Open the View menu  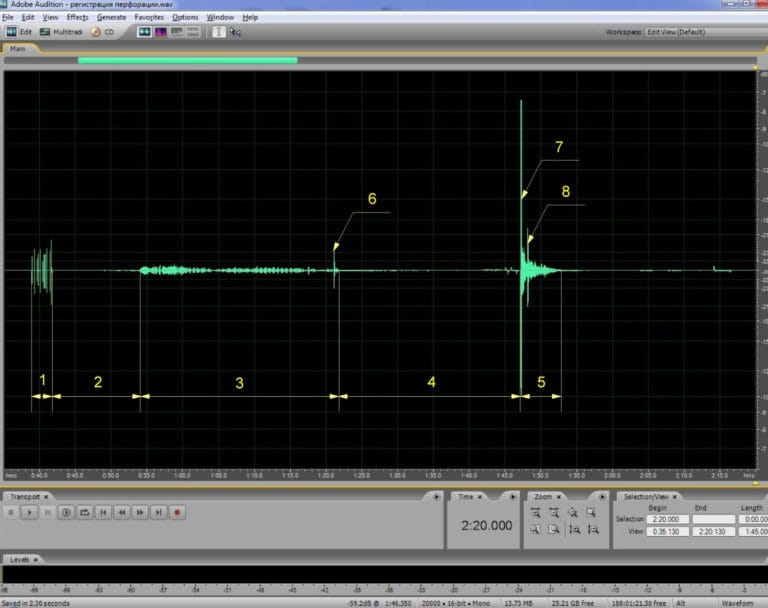50,17
